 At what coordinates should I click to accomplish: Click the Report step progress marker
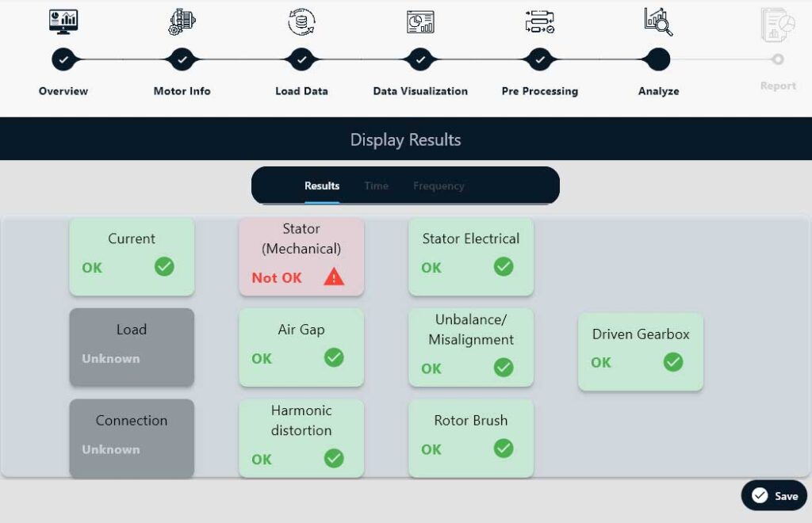coord(778,59)
